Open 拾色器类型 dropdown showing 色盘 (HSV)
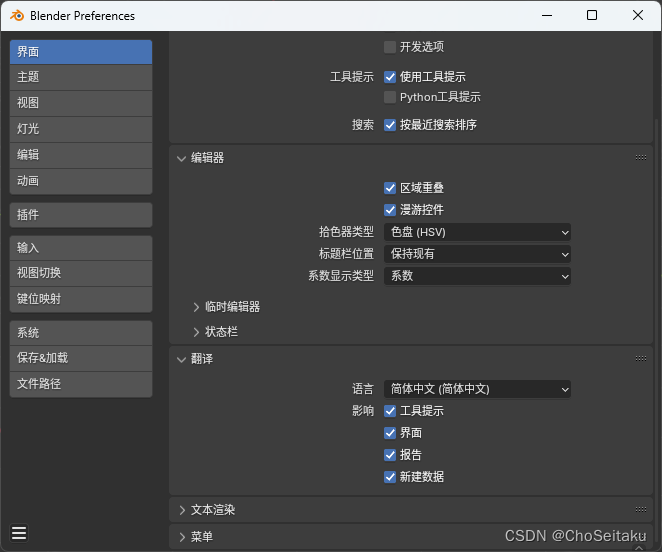 click(477, 232)
